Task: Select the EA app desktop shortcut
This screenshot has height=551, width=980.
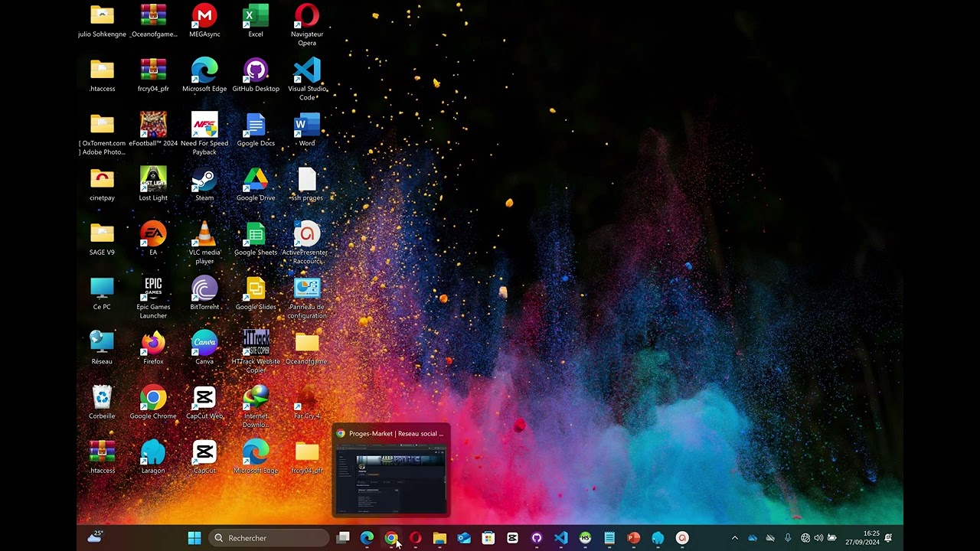Action: point(153,239)
